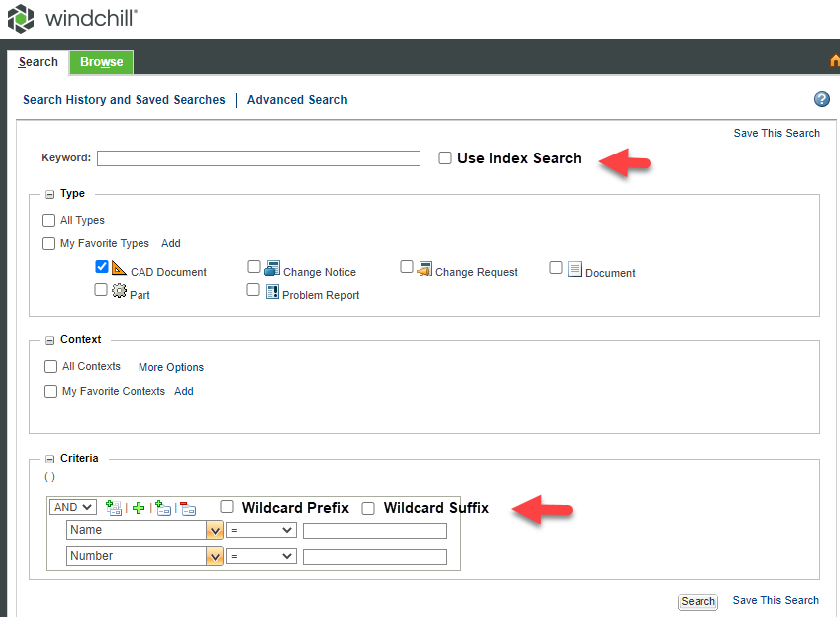Click the orange home icon

(x=835, y=62)
